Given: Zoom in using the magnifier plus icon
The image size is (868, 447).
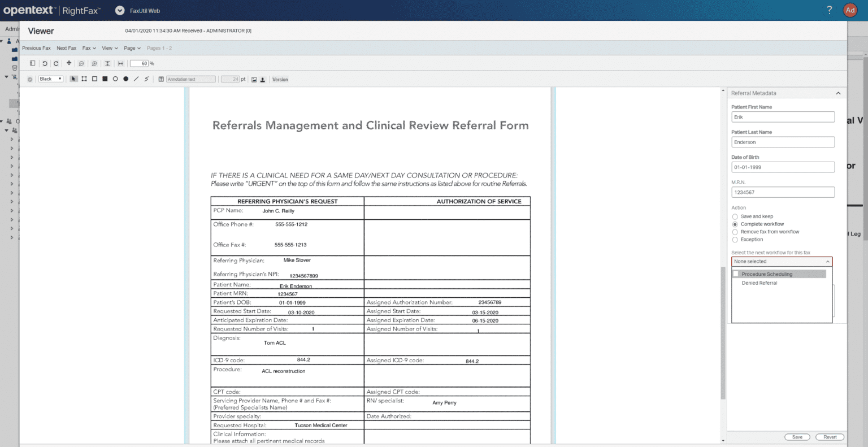Looking at the screenshot, I should click(94, 63).
